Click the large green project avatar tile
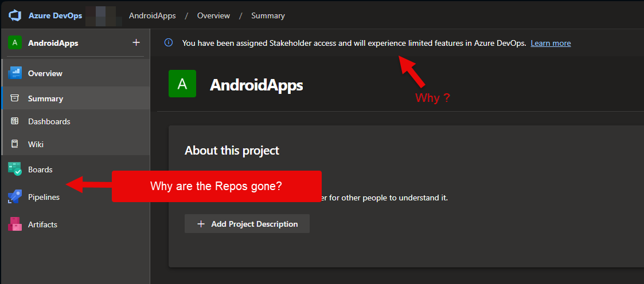Screen dimensions: 644x284 tap(182, 84)
